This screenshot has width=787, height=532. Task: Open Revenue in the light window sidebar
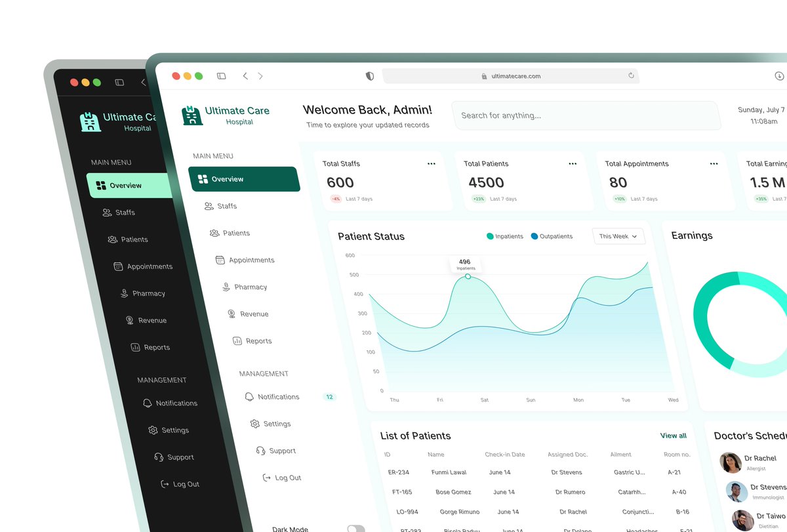tap(248, 314)
